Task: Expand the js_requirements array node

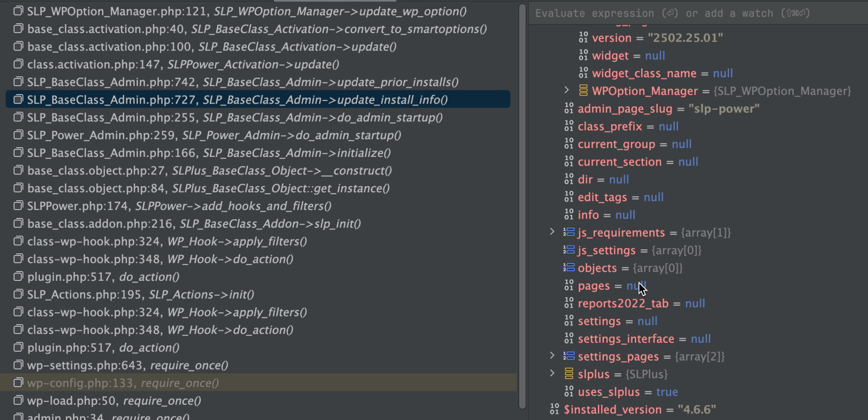Action: [x=552, y=232]
